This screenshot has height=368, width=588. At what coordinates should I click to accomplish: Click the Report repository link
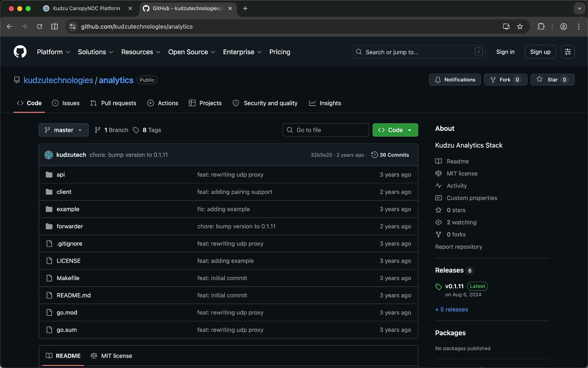(x=459, y=247)
